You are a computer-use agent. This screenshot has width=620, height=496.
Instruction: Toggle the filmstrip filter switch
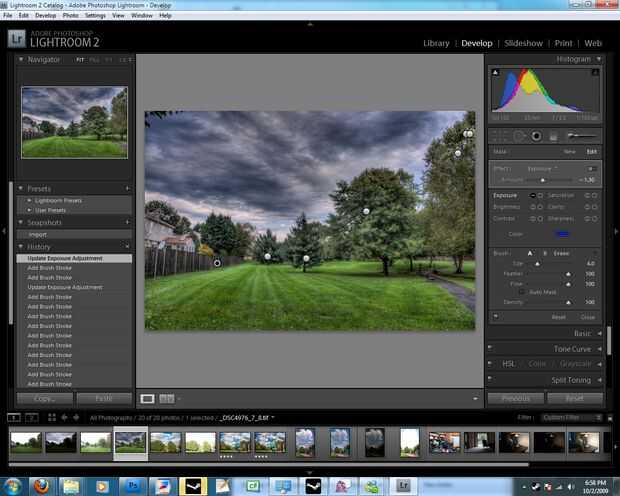pyautogui.click(x=610, y=418)
